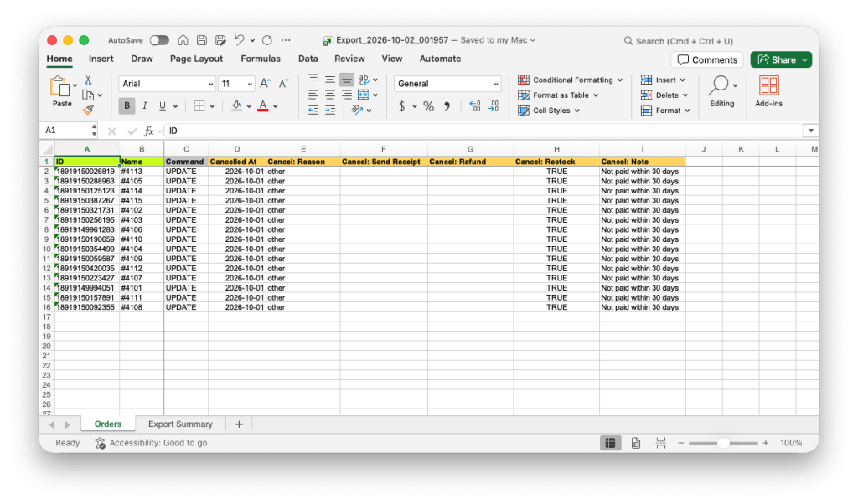Screen dimensions: 858x504
Task: Open the View tab
Action: pyautogui.click(x=392, y=59)
